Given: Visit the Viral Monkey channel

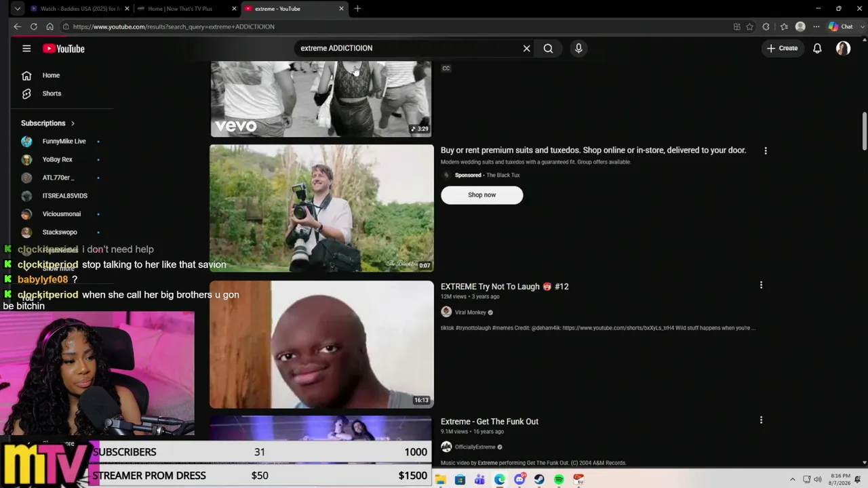Looking at the screenshot, I should (470, 312).
